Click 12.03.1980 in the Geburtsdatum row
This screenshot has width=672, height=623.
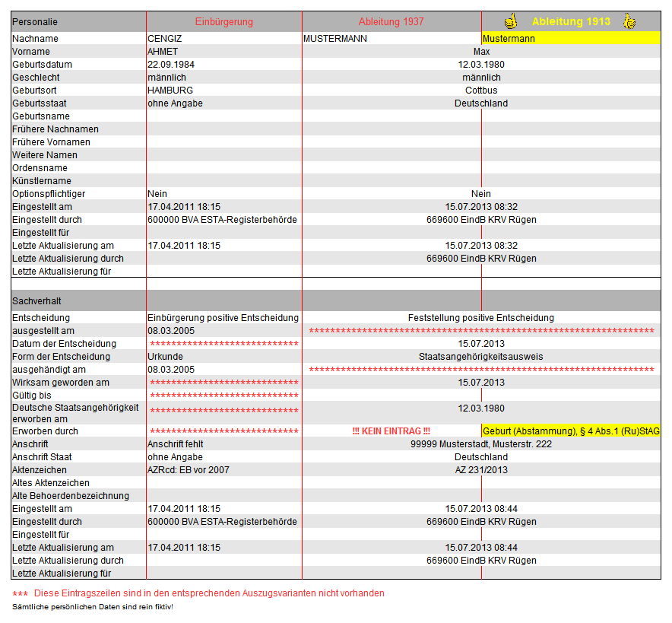coord(481,65)
